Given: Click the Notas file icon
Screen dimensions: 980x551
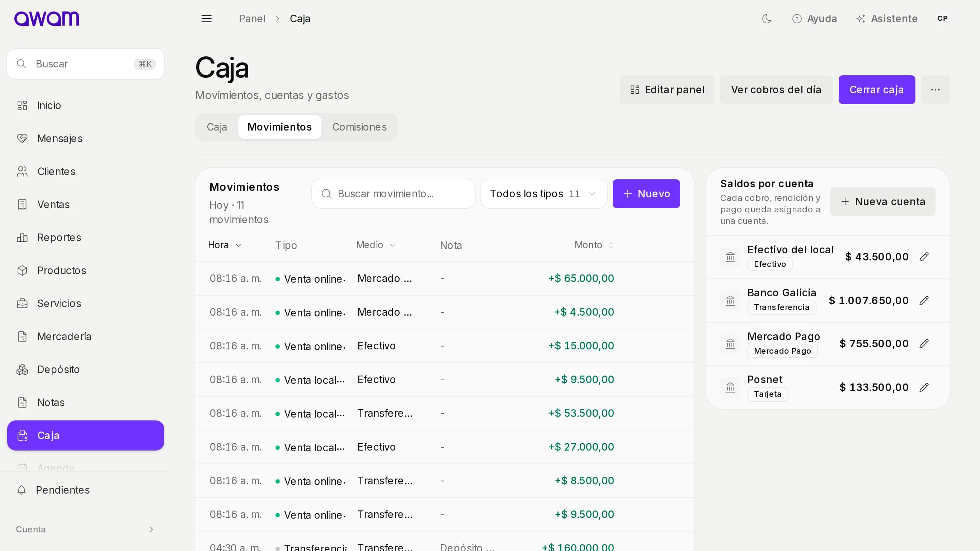Looking at the screenshot, I should (x=22, y=402).
